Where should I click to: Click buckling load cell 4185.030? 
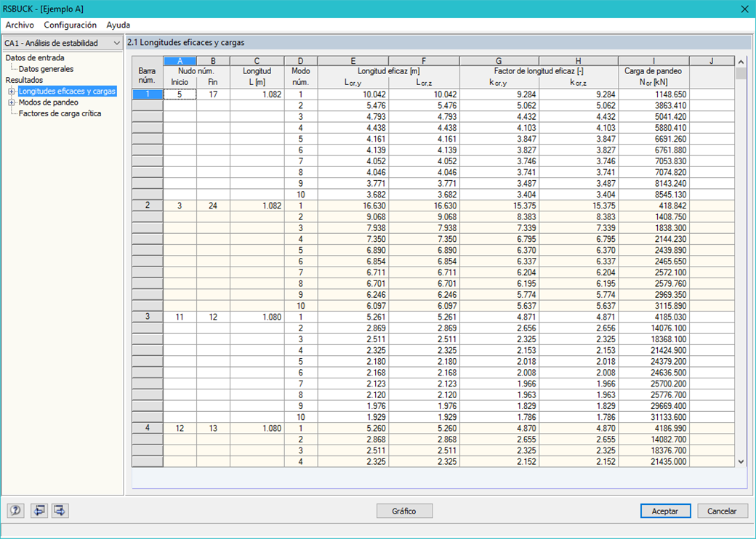[x=654, y=317]
